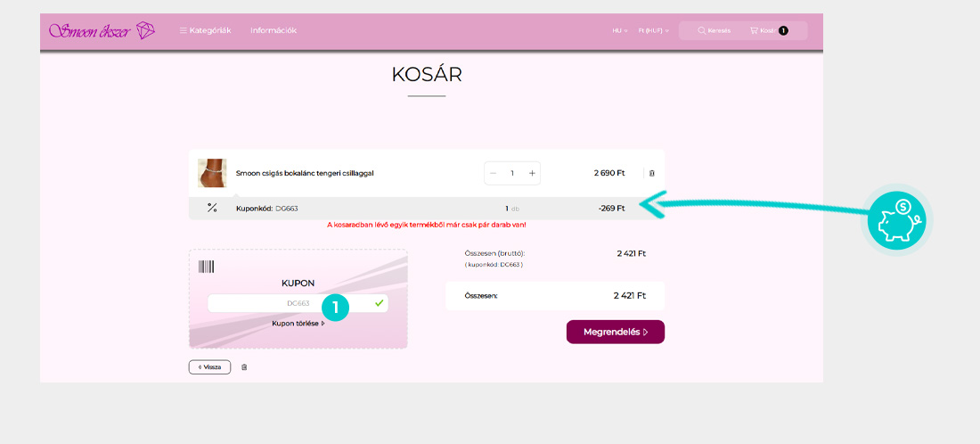Click the green checkmark in coupon field
Screen dimensions: 980x444
pyautogui.click(x=380, y=303)
